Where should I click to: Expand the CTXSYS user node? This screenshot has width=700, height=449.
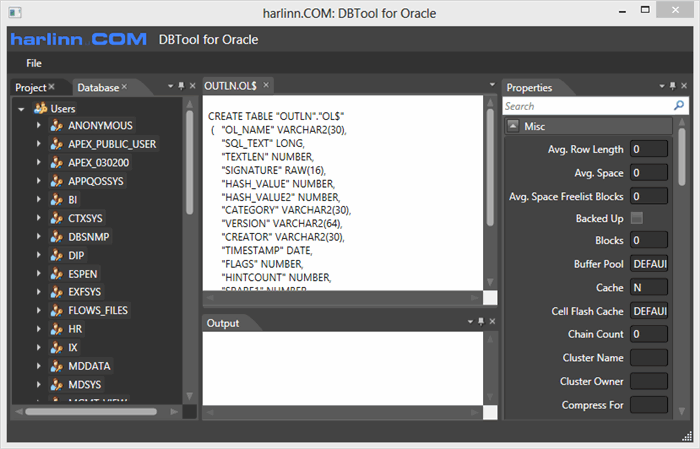[39, 218]
